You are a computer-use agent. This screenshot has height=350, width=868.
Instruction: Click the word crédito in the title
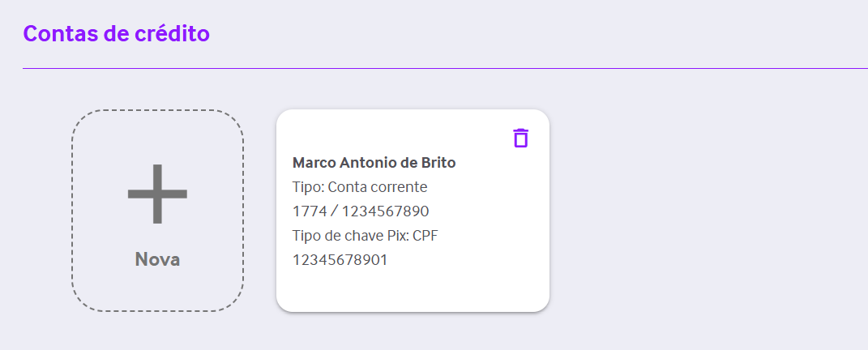pyautogui.click(x=172, y=34)
